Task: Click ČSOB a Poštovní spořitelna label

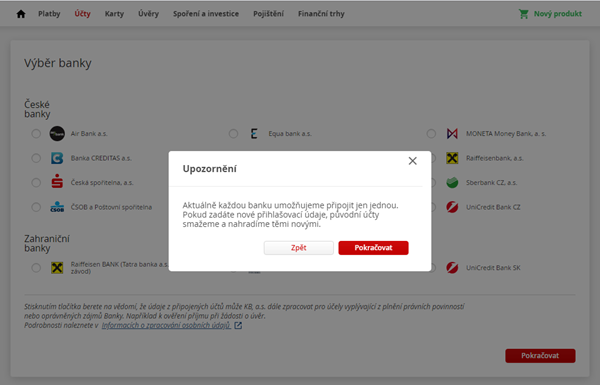Action: (111, 207)
